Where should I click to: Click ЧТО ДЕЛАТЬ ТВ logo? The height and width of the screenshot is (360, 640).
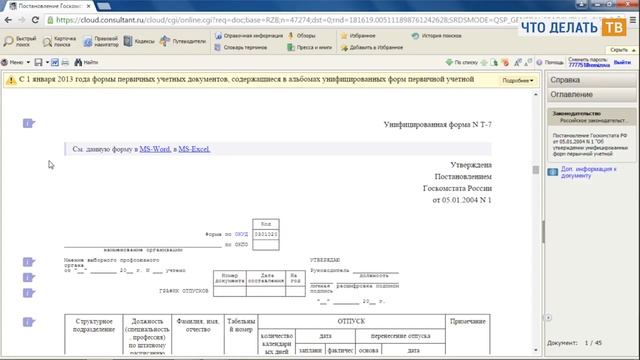click(x=573, y=27)
